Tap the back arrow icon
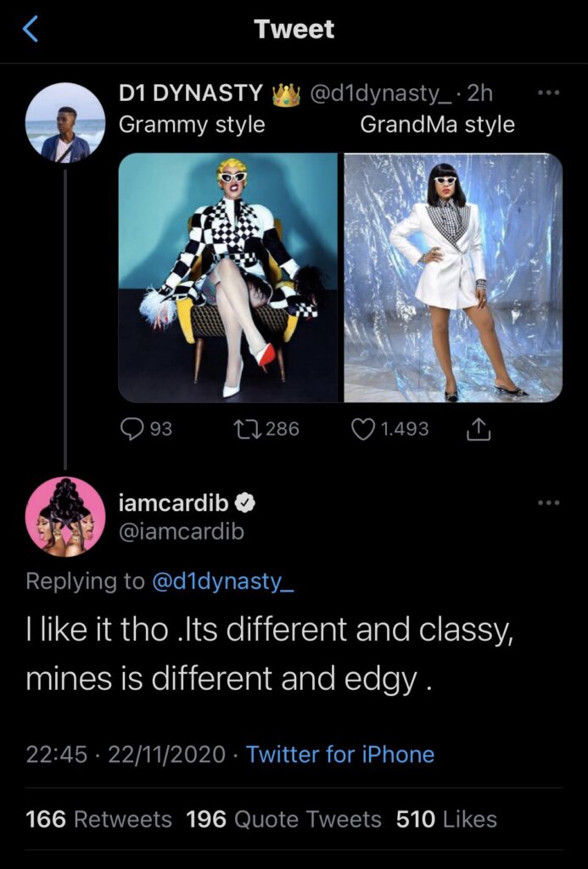Image resolution: width=588 pixels, height=869 pixels. 30,31
